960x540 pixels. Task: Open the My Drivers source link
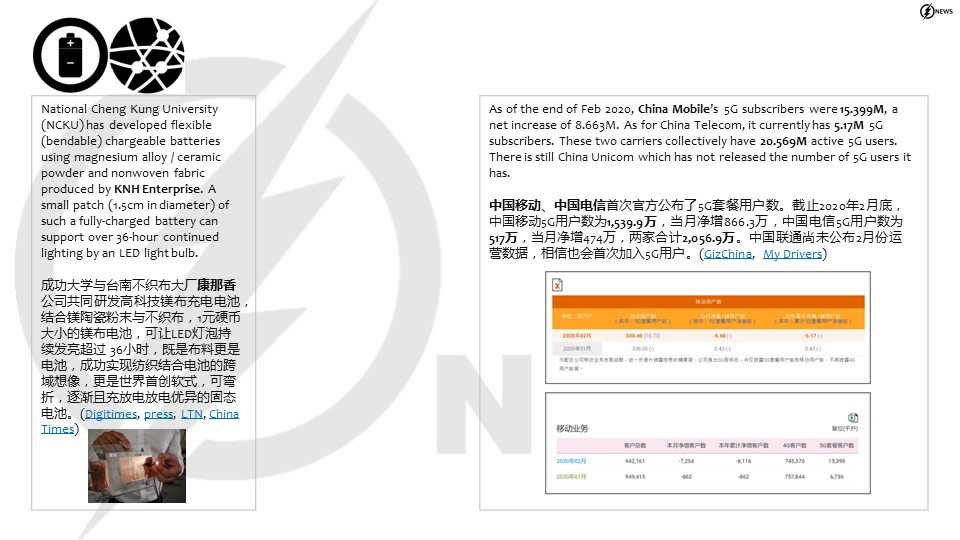[x=792, y=253]
